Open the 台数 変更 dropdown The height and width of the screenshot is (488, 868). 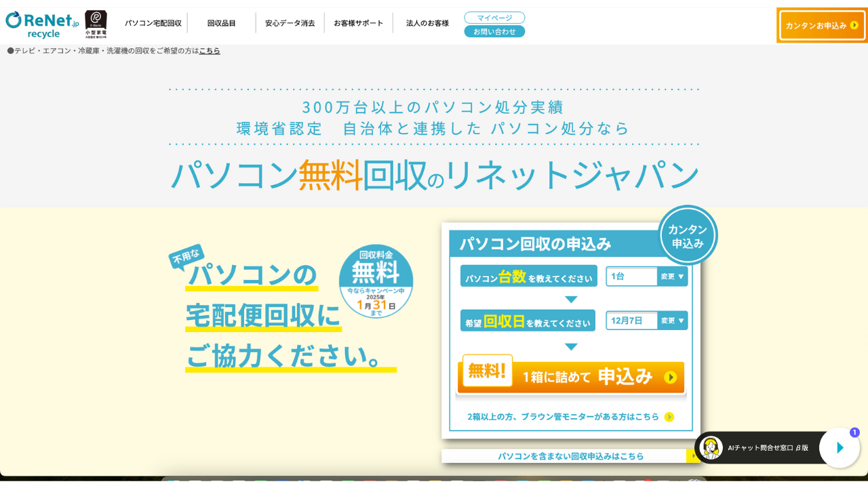(672, 276)
